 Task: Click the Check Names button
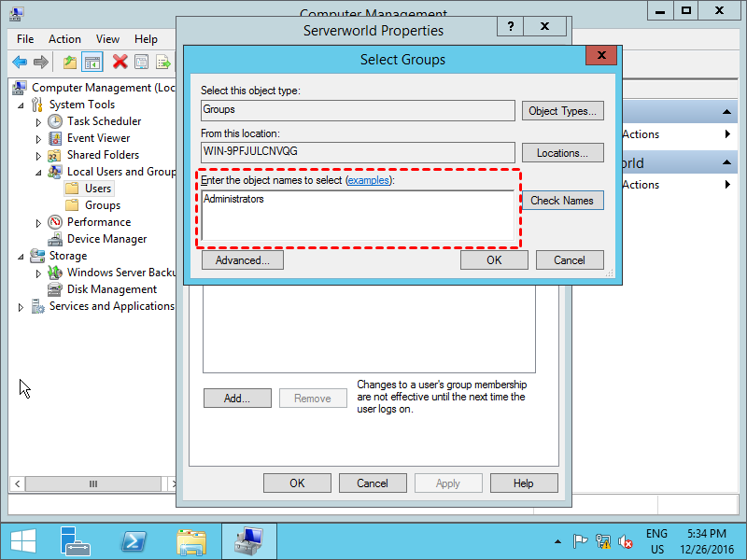click(x=562, y=201)
